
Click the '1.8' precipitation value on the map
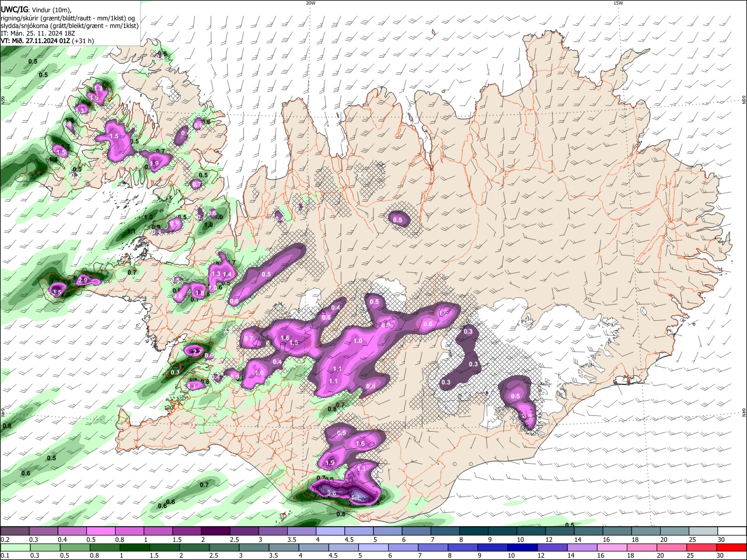point(200,293)
